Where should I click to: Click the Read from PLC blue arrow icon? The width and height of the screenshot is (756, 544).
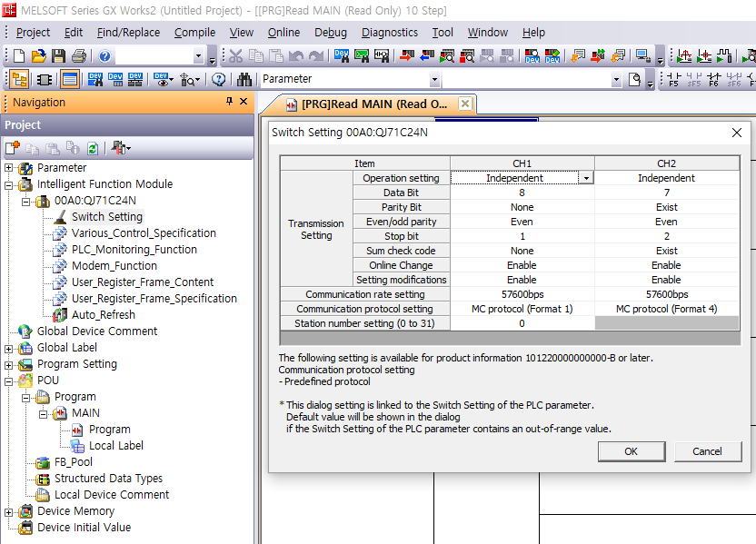(427, 56)
